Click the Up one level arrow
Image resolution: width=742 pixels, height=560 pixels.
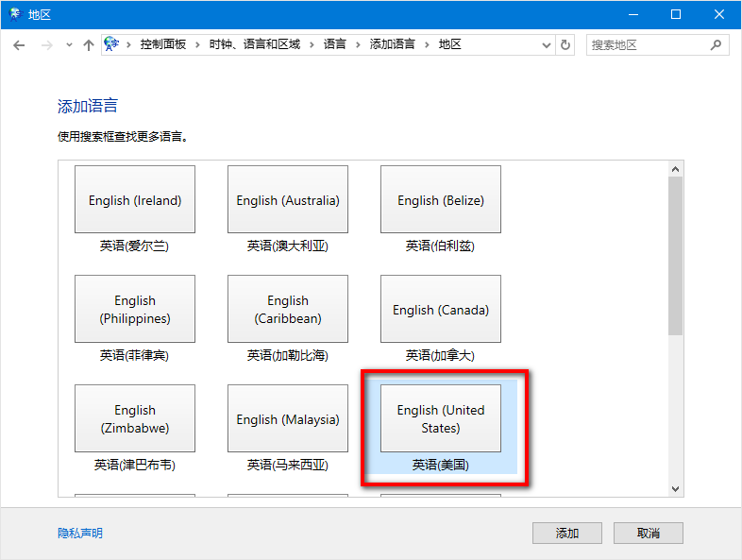[89, 44]
